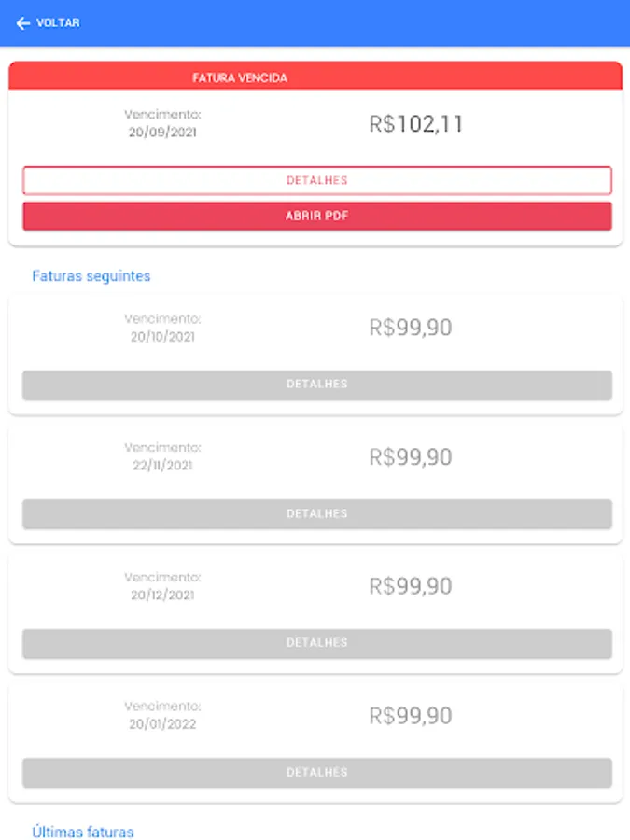Click the Últimas faturas section heading

coord(83,832)
